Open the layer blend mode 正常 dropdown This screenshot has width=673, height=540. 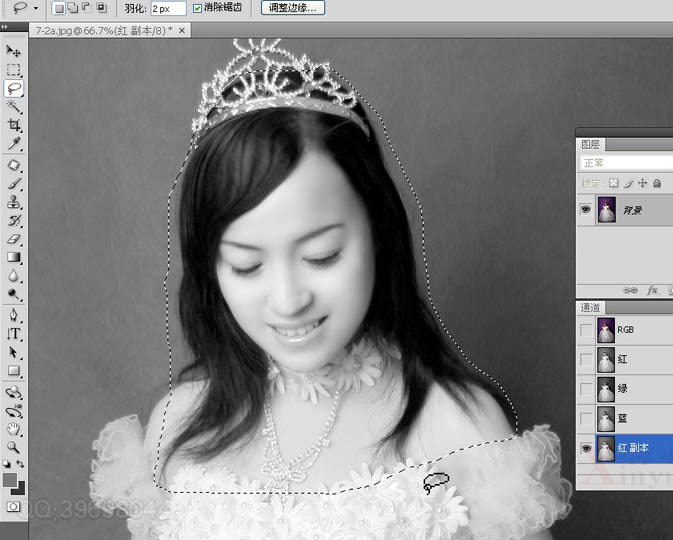pyautogui.click(x=625, y=163)
